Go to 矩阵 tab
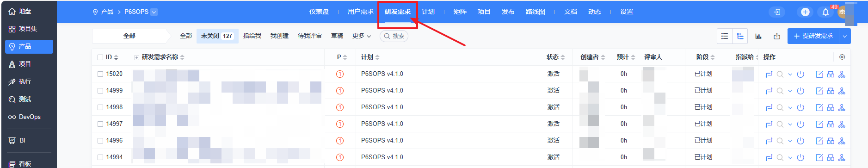This screenshot has width=868, height=168. 460,12
